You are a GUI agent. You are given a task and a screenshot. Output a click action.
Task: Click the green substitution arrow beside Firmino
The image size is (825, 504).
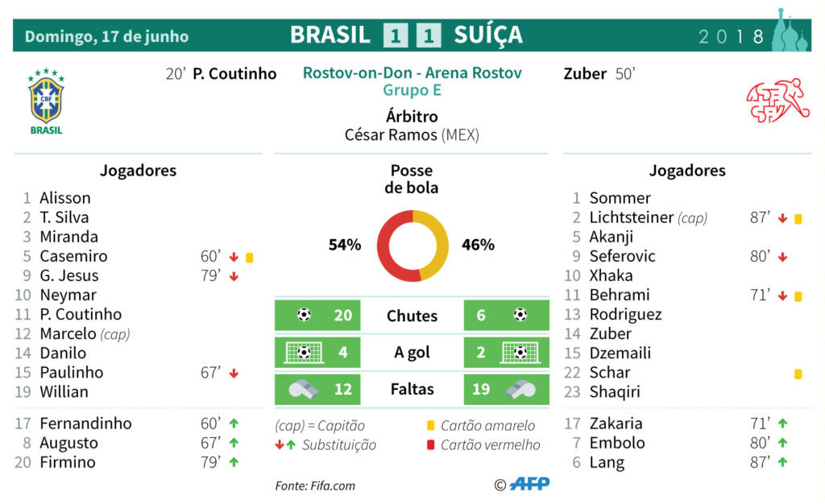[x=234, y=462]
